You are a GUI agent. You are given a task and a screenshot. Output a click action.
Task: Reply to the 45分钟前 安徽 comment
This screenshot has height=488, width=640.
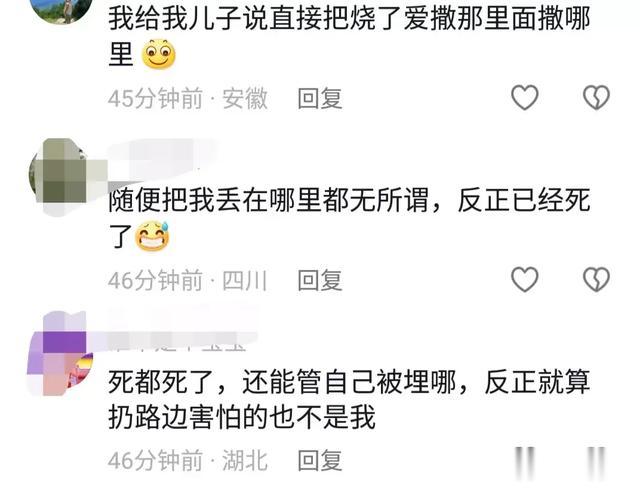point(320,98)
